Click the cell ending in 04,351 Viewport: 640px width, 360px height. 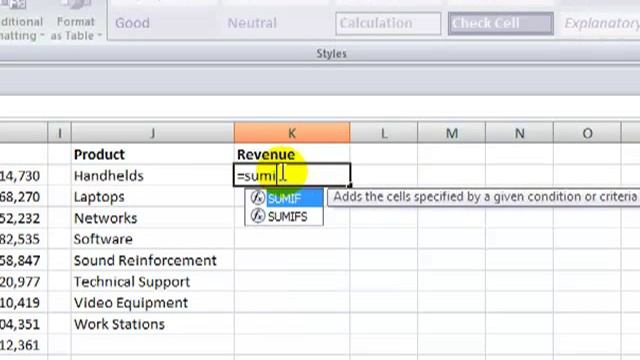(x=23, y=324)
